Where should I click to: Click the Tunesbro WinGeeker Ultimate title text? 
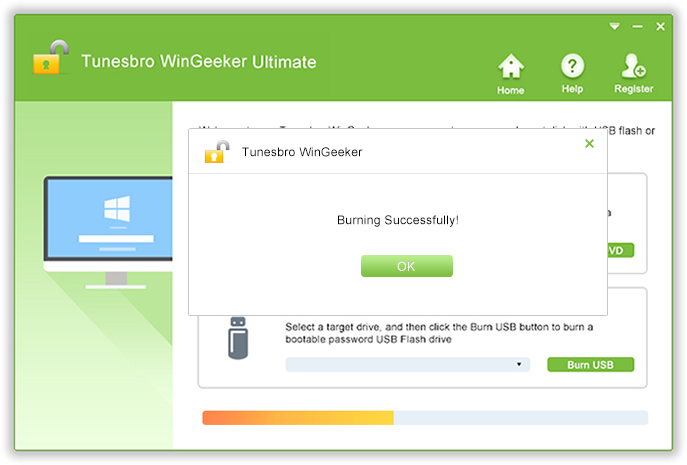[x=198, y=62]
